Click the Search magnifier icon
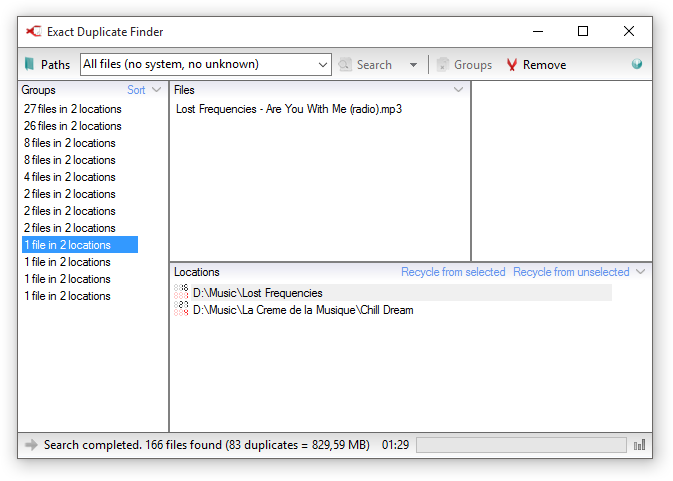This screenshot has height=481, width=673. click(345, 64)
